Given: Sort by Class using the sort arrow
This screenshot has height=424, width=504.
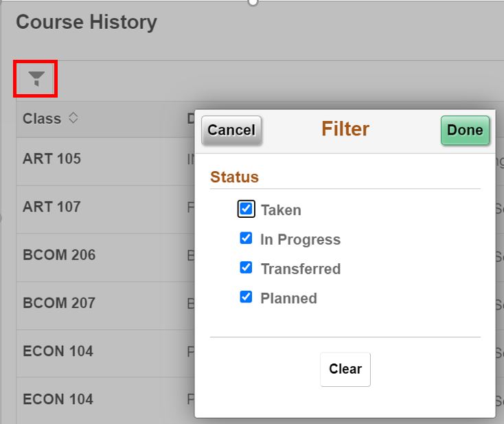Looking at the screenshot, I should coord(73,118).
